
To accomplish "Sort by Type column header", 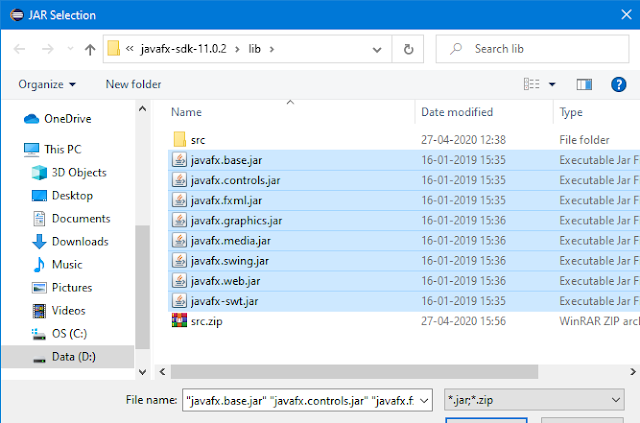I will (x=571, y=112).
